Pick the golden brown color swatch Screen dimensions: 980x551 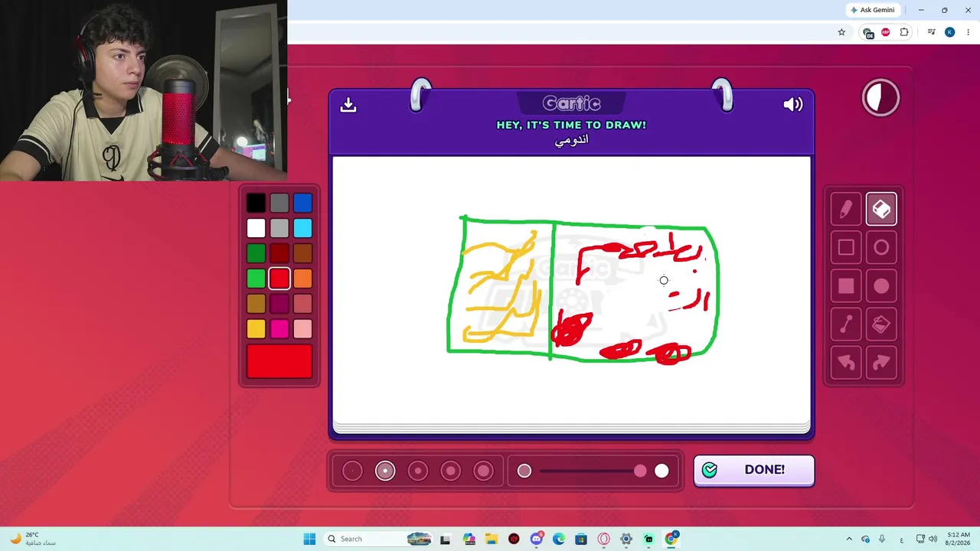click(x=256, y=304)
